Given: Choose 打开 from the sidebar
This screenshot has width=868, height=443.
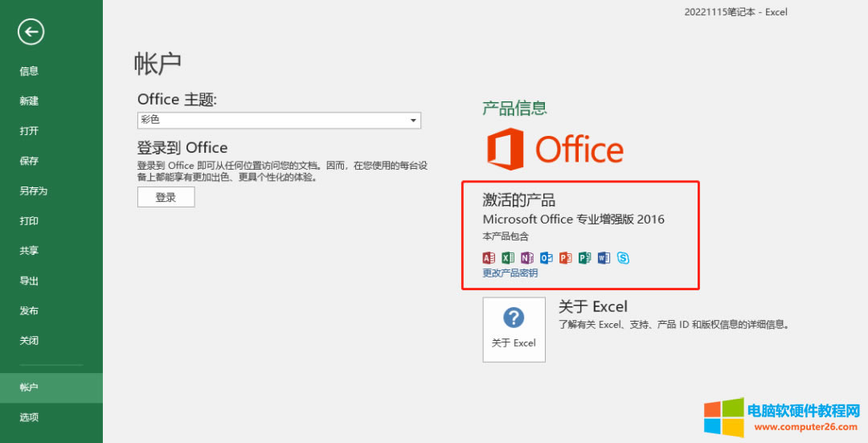Looking at the screenshot, I should pyautogui.click(x=29, y=131).
